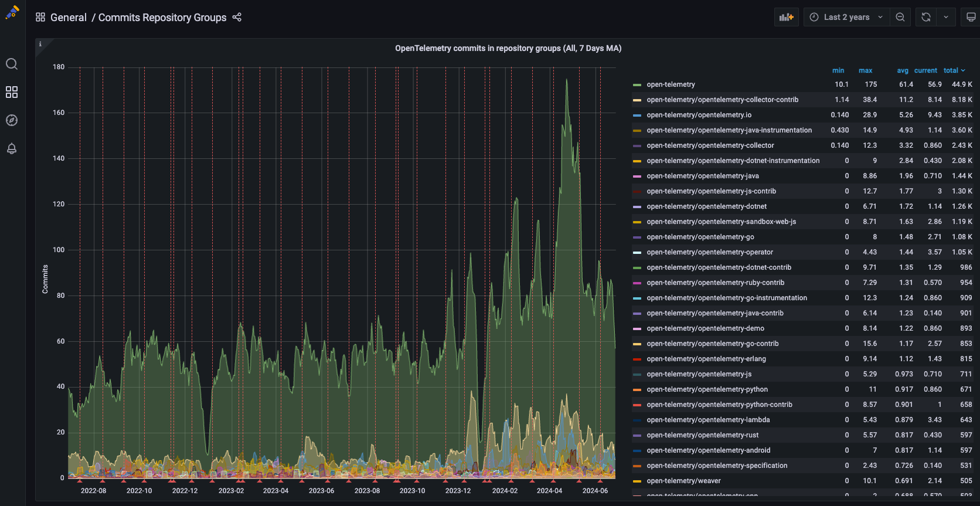This screenshot has width=980, height=506.
Task: Select opentelemetry-js legend entry
Action: click(x=699, y=374)
